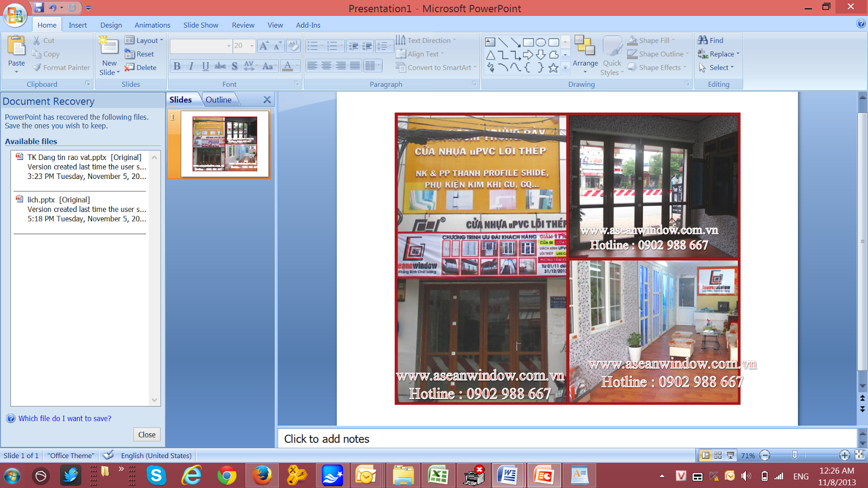Open font size dropdown
This screenshot has height=488, width=868.
(252, 46)
